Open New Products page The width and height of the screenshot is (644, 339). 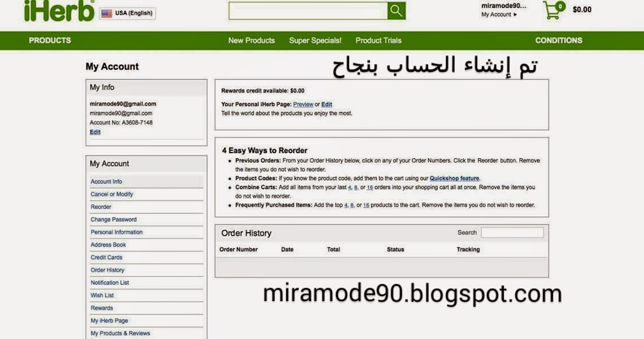coord(251,40)
